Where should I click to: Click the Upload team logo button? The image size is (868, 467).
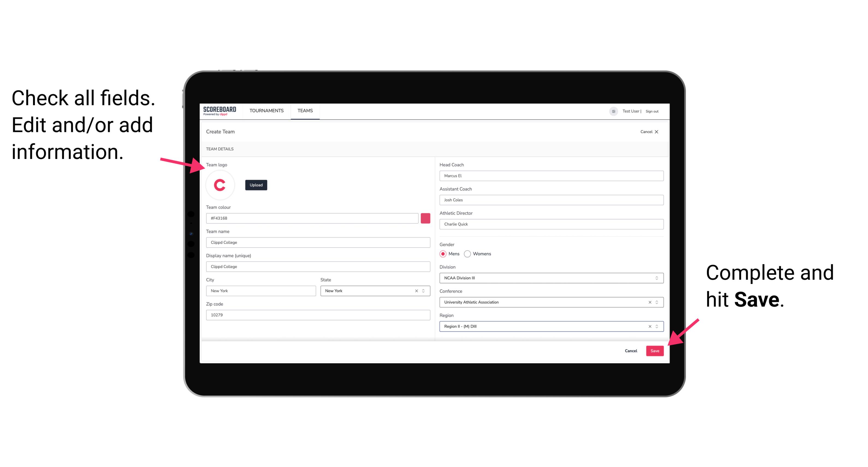pos(256,185)
